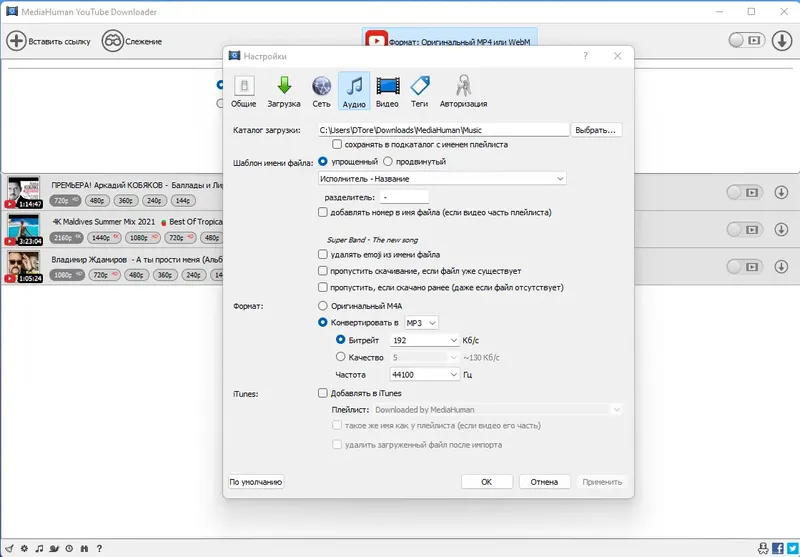
Task: Click the Paste link plus icon
Action: [x=16, y=41]
